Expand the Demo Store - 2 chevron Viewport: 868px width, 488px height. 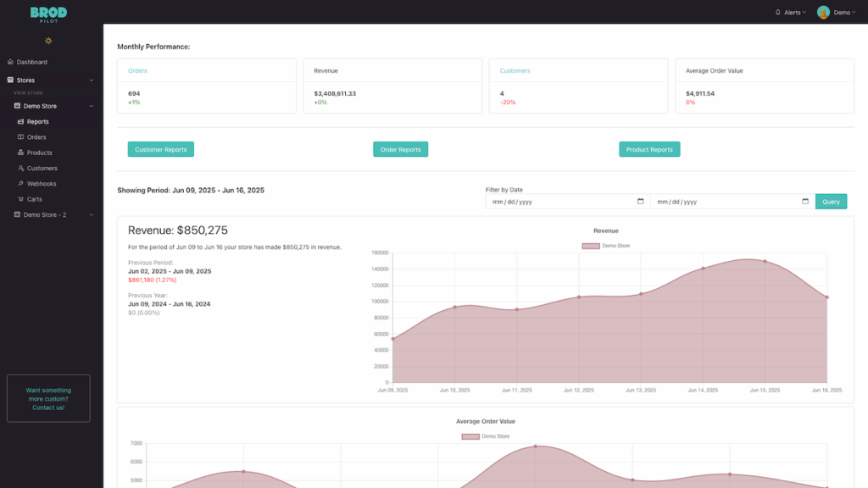coord(91,214)
